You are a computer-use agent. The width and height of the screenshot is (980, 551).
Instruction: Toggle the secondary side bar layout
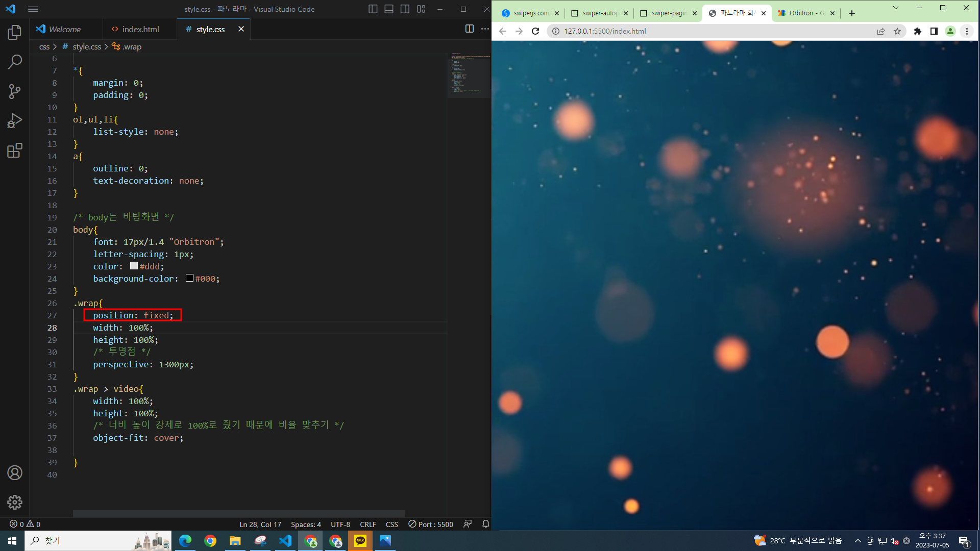click(405, 9)
